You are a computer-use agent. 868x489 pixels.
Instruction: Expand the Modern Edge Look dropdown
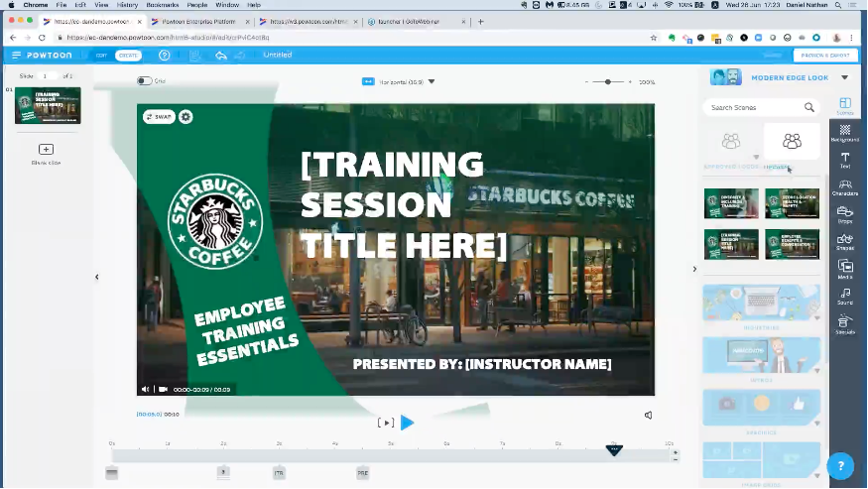pyautogui.click(x=844, y=77)
